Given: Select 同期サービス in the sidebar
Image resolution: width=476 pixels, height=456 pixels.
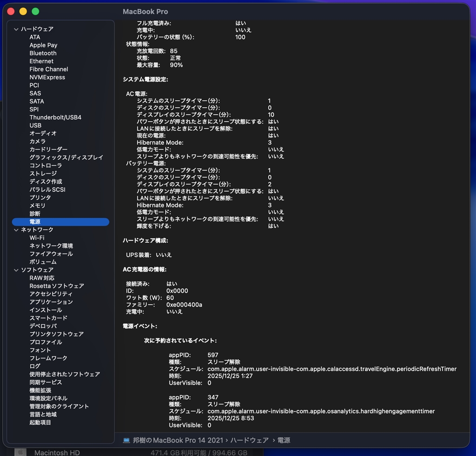Looking at the screenshot, I should click(46, 382).
